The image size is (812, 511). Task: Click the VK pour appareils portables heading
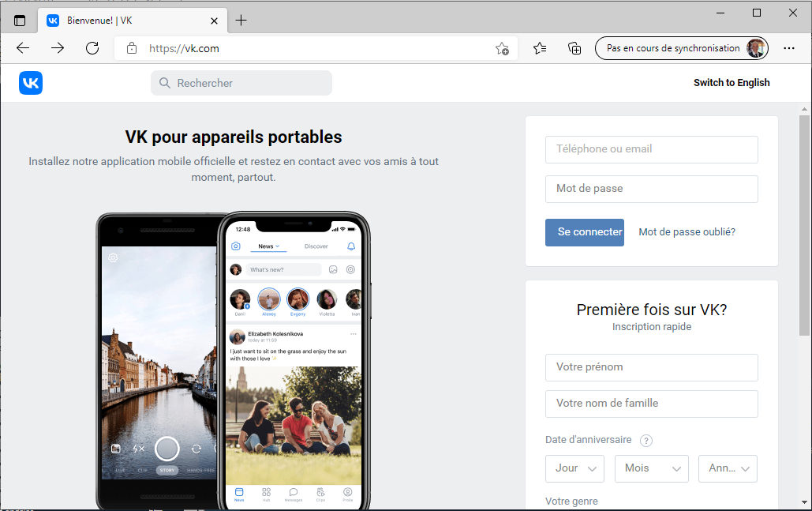pyautogui.click(x=234, y=137)
